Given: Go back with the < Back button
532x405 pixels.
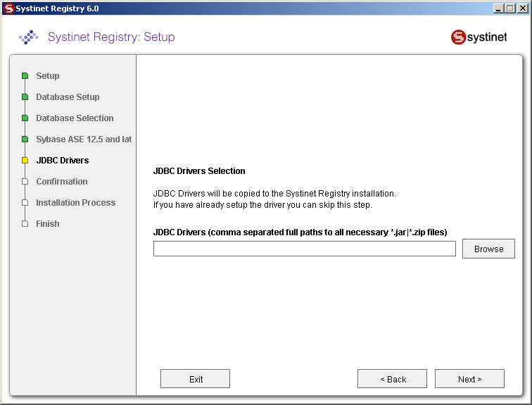Looking at the screenshot, I should tap(392, 379).
